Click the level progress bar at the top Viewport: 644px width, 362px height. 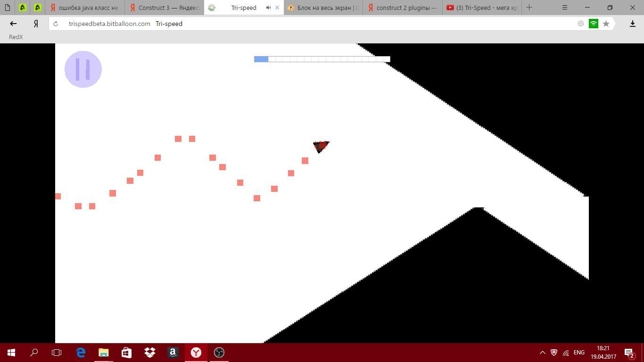point(322,59)
